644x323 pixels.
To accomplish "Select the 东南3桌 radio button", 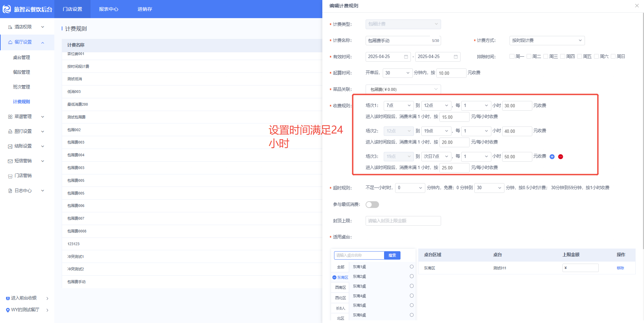I will pos(412,286).
